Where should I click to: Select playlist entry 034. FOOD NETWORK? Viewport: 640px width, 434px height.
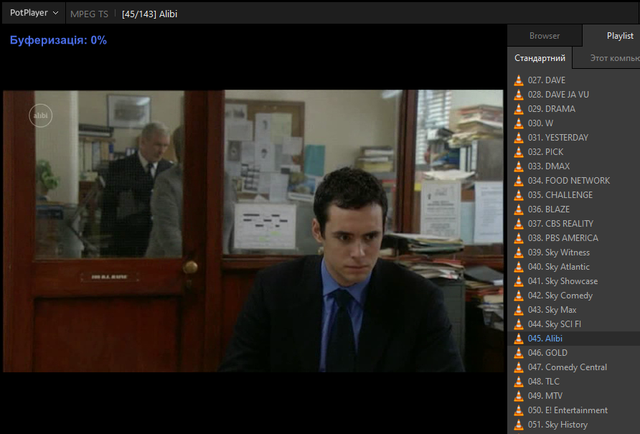(574, 180)
